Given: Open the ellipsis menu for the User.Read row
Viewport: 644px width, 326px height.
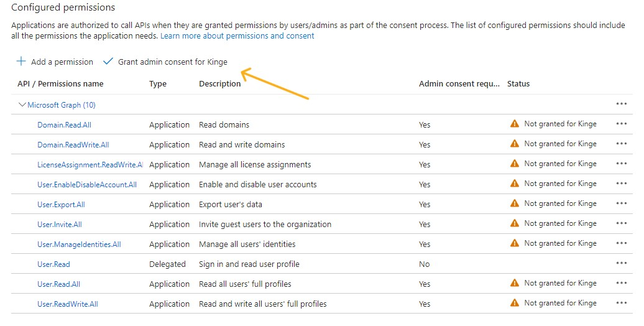Looking at the screenshot, I should [x=621, y=263].
